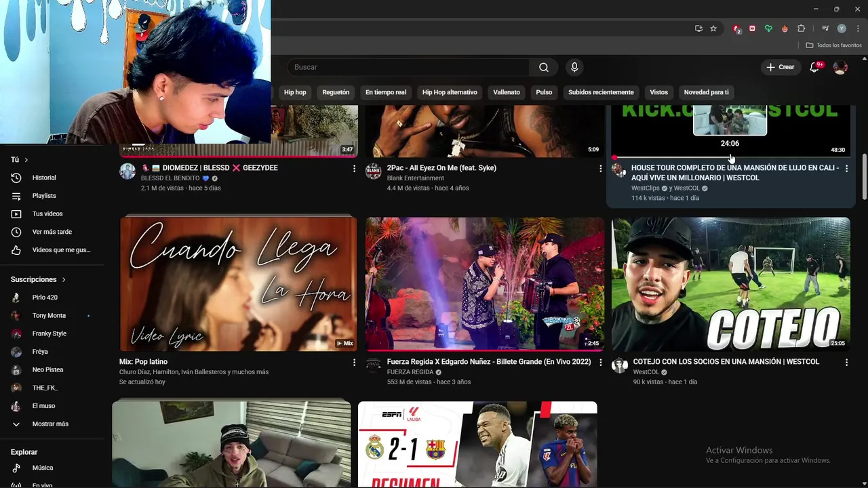
Task: Open the COTEJO CON LOS SOCIOS video title
Action: tap(726, 362)
